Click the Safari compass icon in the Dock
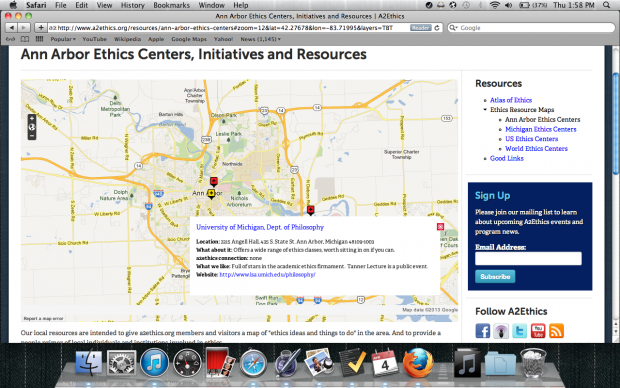The width and height of the screenshot is (620, 388). [x=253, y=362]
